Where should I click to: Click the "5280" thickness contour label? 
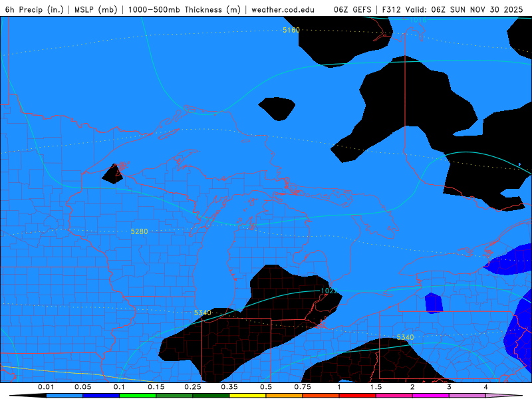pyautogui.click(x=139, y=231)
